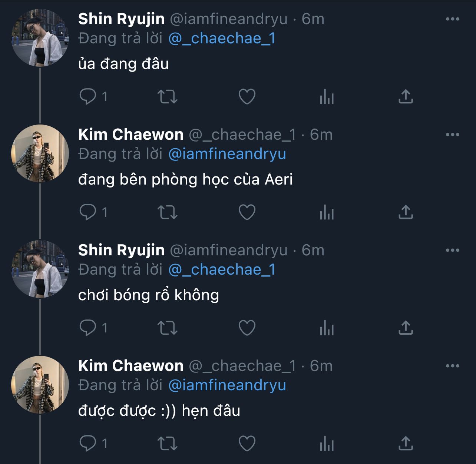This screenshot has width=476, height=464.
Task: View analytics for "ủa đang đâu" tweet
Action: tap(327, 97)
